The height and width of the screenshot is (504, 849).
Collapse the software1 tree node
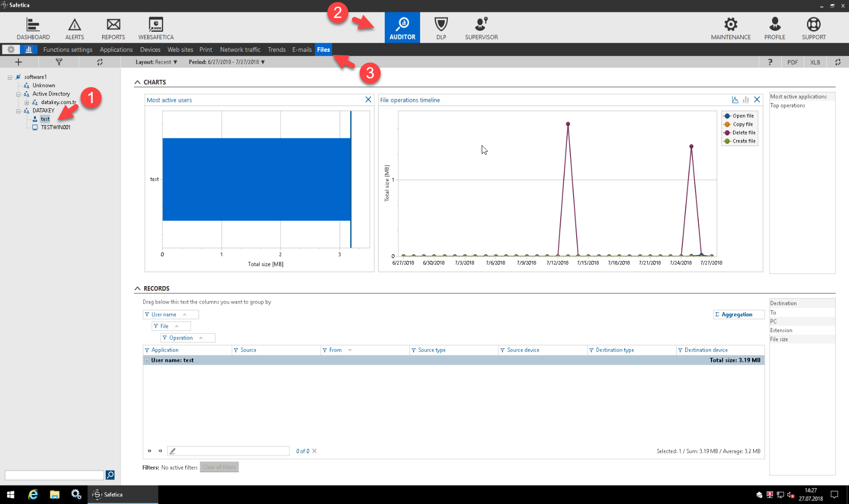click(10, 77)
